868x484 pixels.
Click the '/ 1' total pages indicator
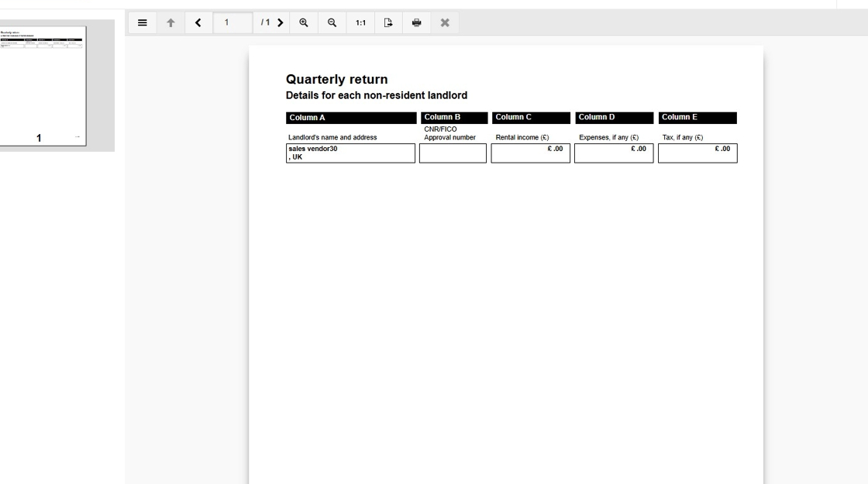pos(265,22)
